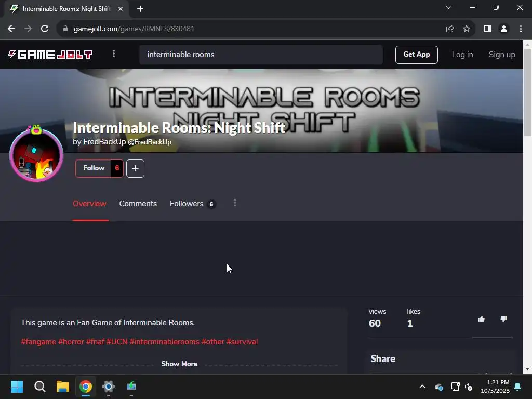
Task: Open Chrome side panel
Action: click(487, 29)
